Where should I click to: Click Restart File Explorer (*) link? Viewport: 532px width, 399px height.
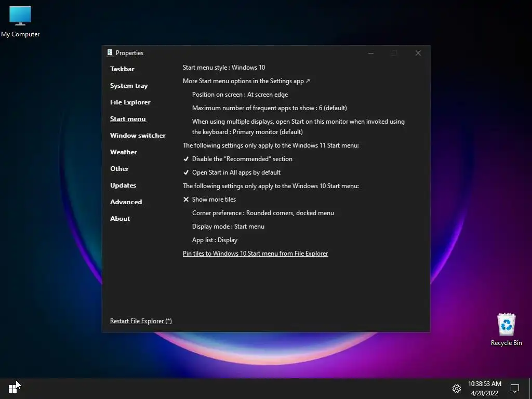coord(141,321)
